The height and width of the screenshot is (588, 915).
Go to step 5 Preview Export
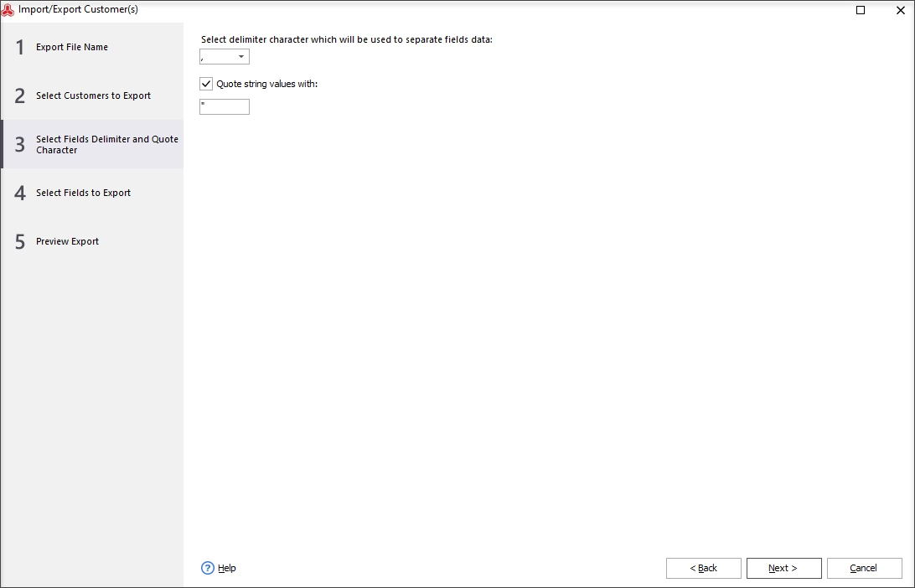(x=92, y=241)
